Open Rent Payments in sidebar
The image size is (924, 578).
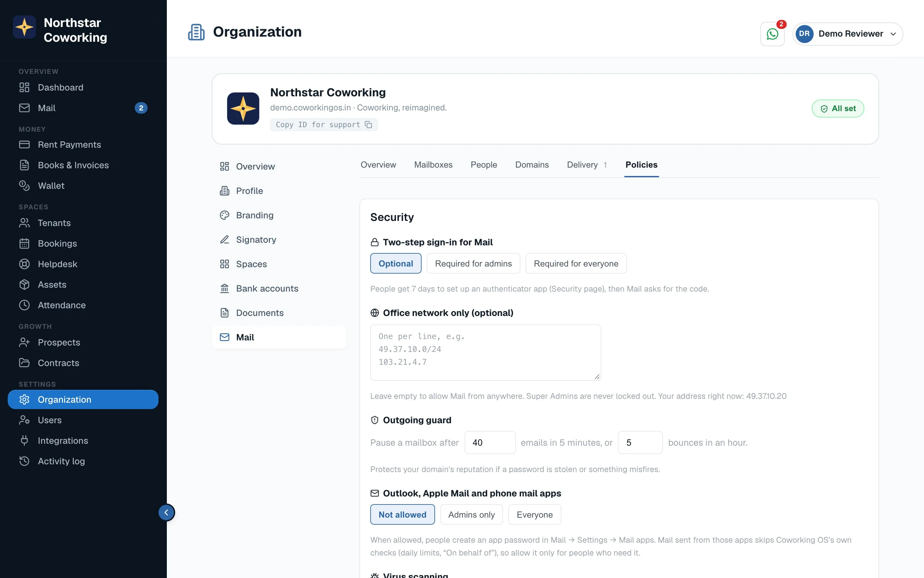coord(83,145)
